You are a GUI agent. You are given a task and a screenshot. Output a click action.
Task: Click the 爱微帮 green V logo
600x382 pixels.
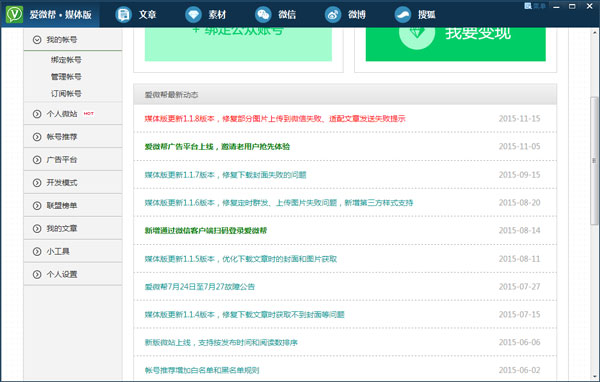click(15, 15)
